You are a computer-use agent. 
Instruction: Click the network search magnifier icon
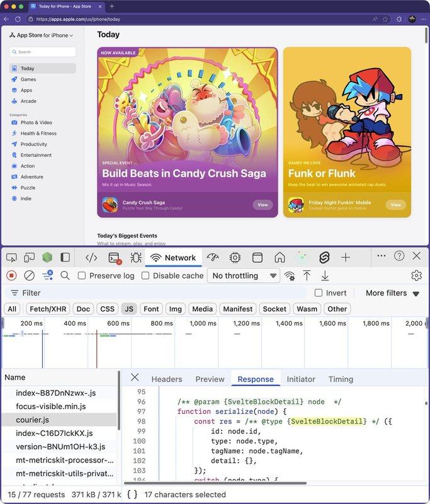pos(65,275)
